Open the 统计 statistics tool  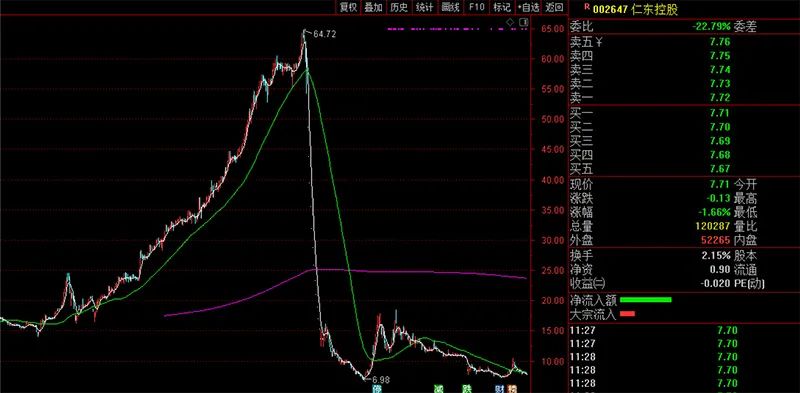(x=424, y=7)
